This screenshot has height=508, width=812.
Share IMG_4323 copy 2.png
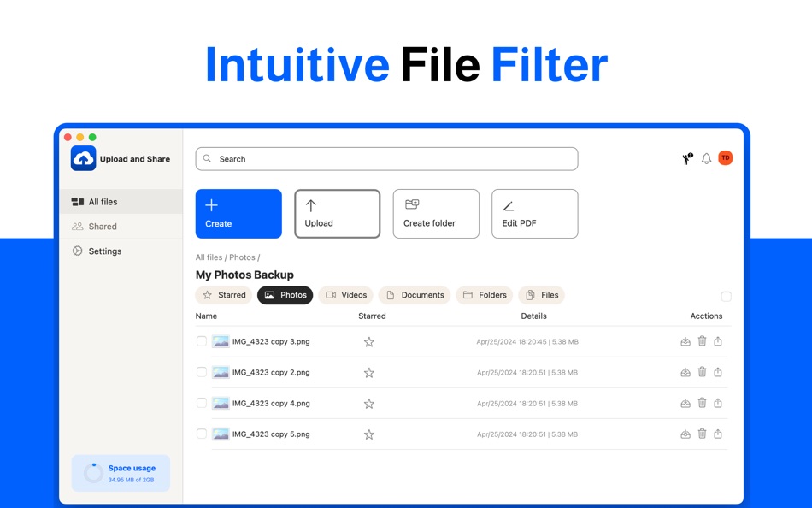coord(718,372)
